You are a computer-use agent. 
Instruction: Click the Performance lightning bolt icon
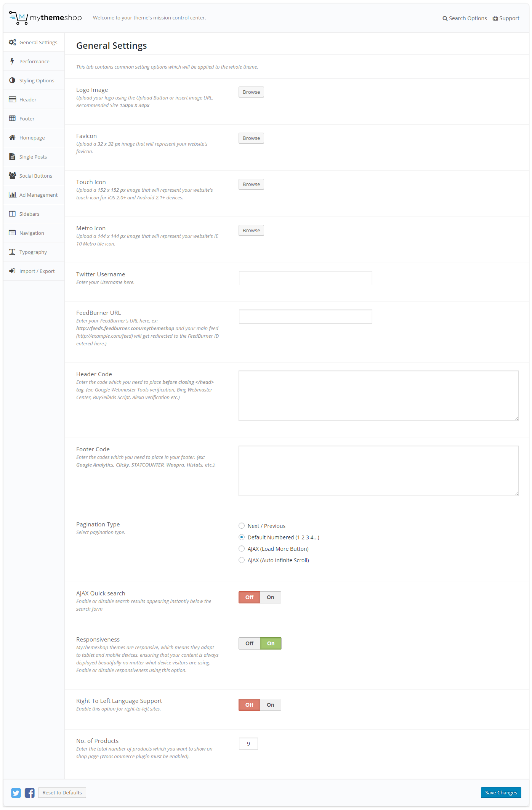(x=12, y=61)
